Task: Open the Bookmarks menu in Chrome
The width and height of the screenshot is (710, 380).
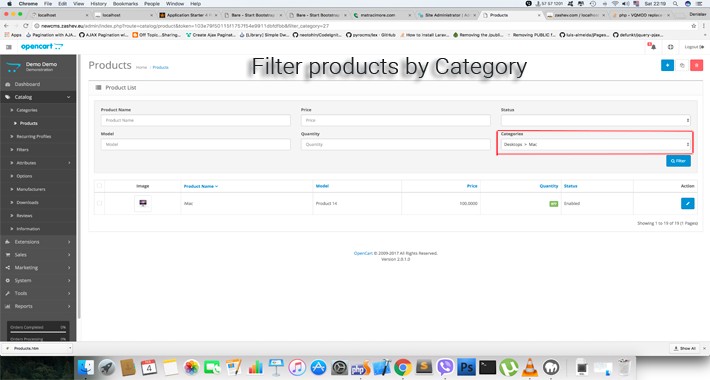Action: 125,4
